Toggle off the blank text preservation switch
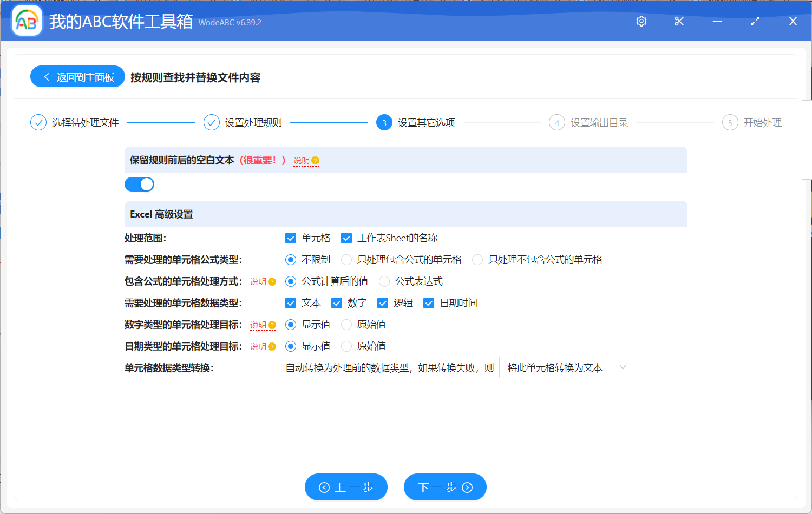Viewport: 812px width, 514px height. pyautogui.click(x=139, y=184)
